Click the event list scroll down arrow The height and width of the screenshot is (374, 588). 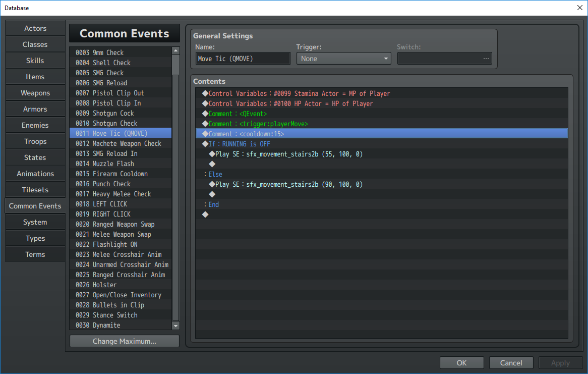pos(175,326)
